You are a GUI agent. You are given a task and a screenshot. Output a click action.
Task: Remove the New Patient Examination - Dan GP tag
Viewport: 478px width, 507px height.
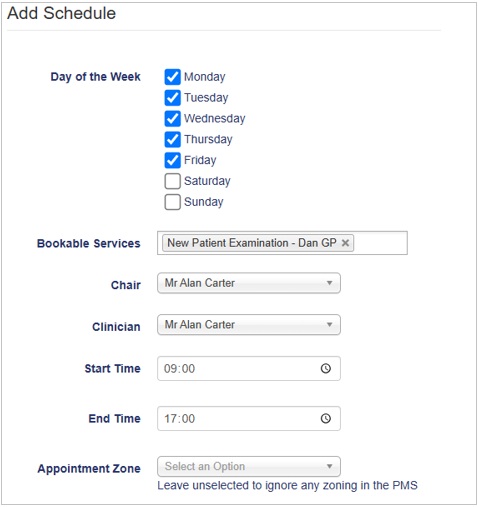[x=345, y=243]
